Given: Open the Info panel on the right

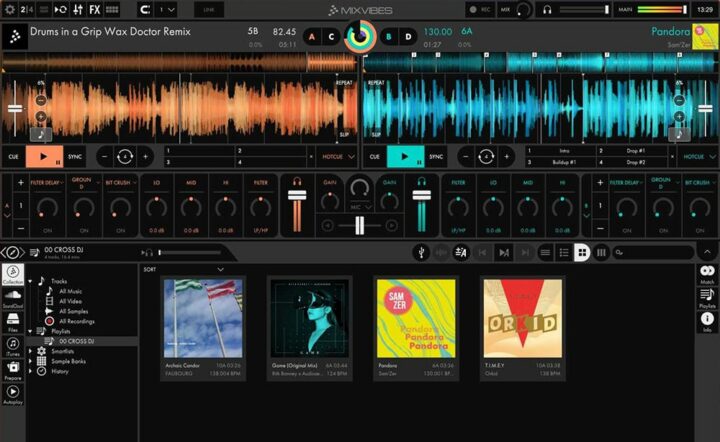Looking at the screenshot, I should coord(706,323).
